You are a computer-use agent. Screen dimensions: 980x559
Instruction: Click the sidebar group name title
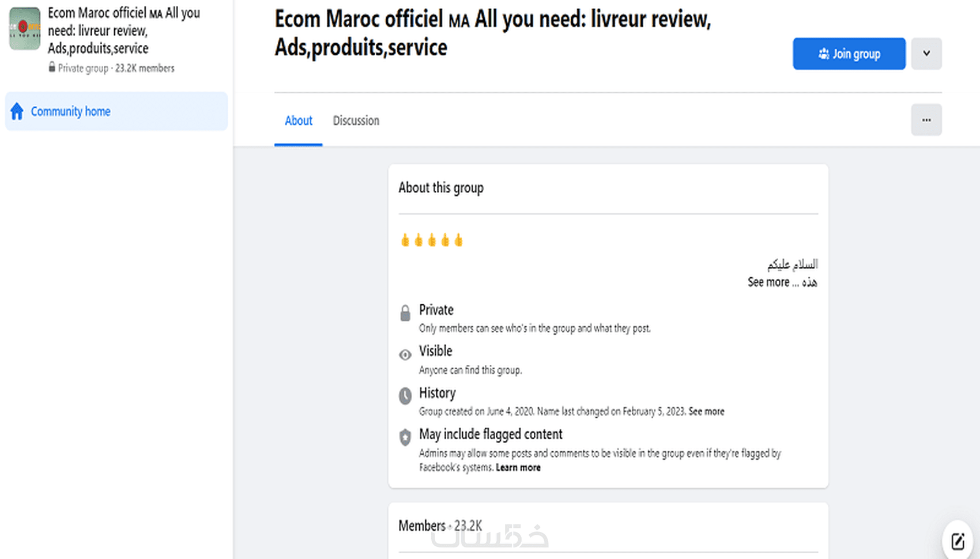click(x=123, y=31)
